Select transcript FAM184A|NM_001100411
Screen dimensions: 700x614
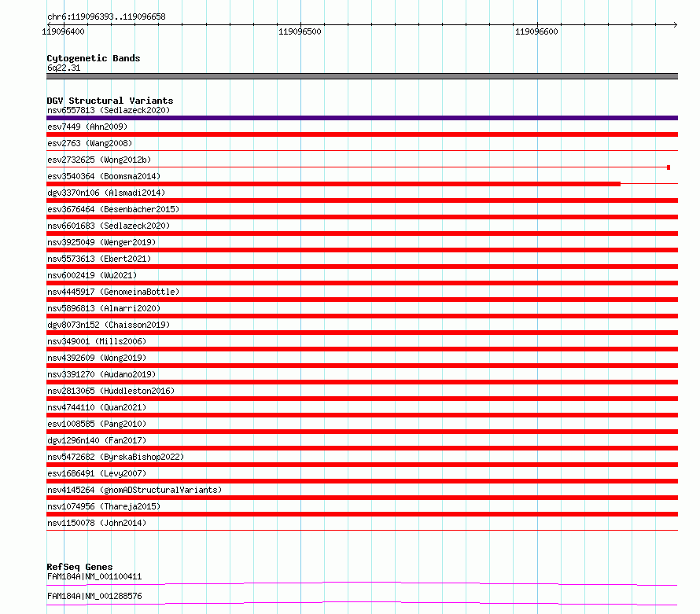click(94, 576)
